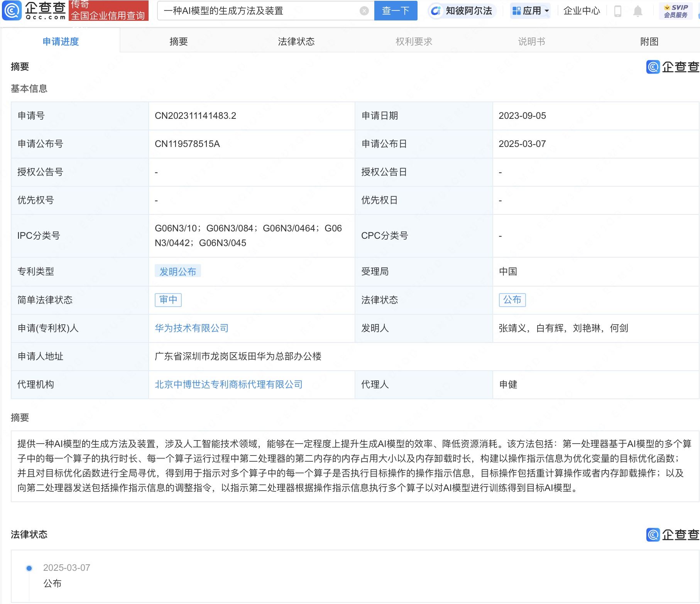This screenshot has width=700, height=604.
Task: Click the 发明公布 patent type tag
Action: (x=178, y=271)
